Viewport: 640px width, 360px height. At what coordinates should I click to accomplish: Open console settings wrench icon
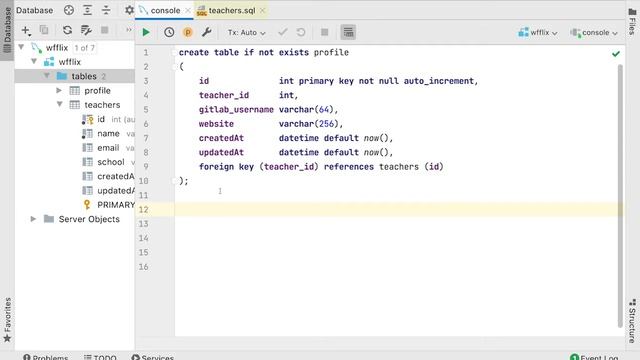pyautogui.click(x=207, y=32)
